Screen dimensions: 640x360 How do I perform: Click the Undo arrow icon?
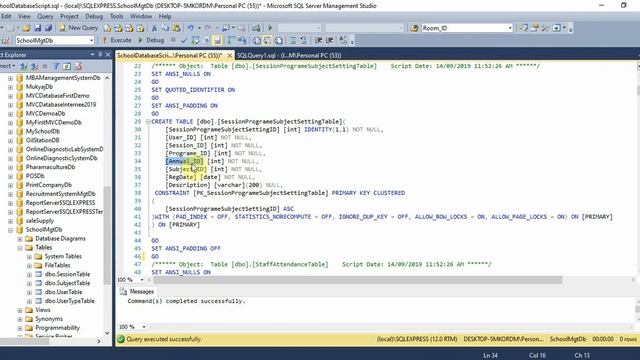click(191, 28)
